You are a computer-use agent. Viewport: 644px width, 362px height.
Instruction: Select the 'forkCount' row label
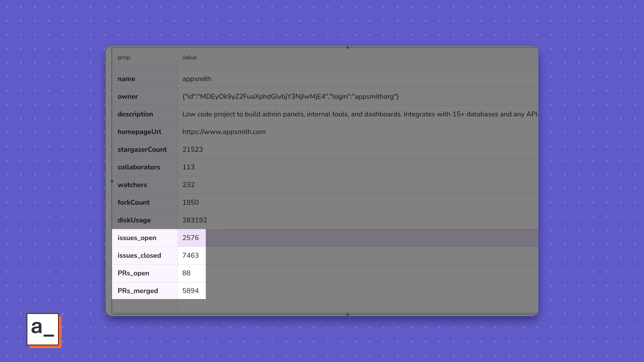(133, 202)
